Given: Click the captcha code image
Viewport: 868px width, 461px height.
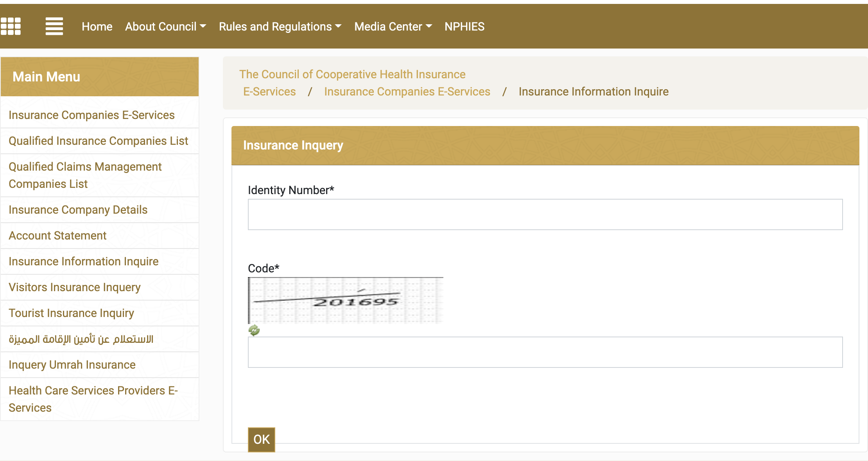Looking at the screenshot, I should point(346,301).
